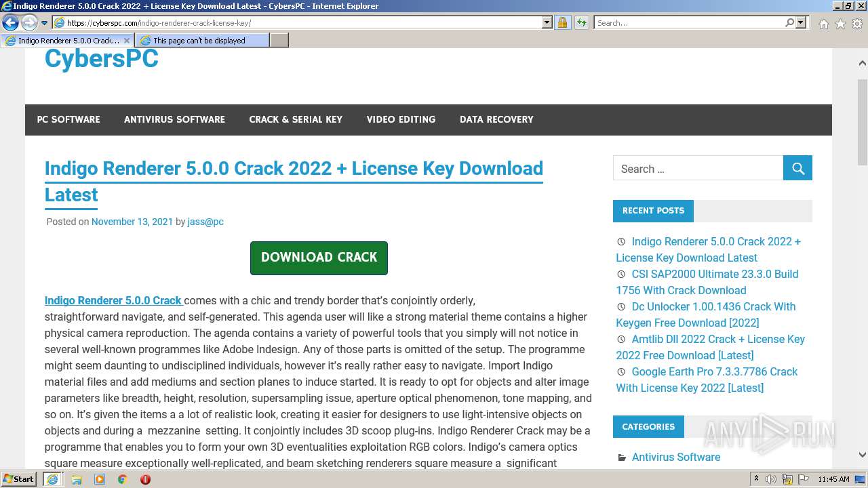Viewport: 868px width, 488px height.
Task: Switch to Indigo Renderer 5.0.0 Crack tab
Action: [x=68, y=40]
